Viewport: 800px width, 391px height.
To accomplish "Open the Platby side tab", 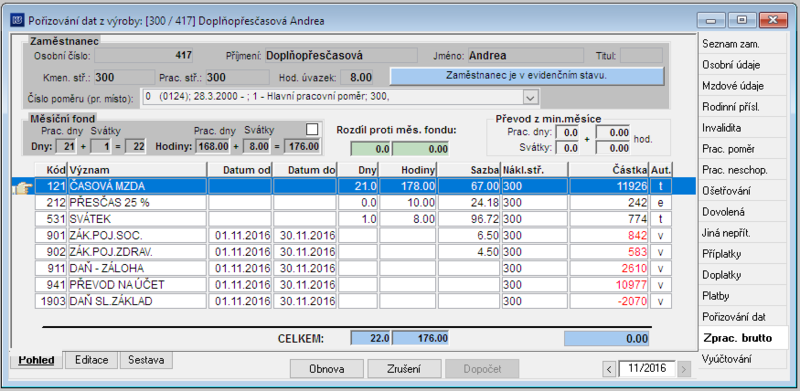I will [743, 296].
